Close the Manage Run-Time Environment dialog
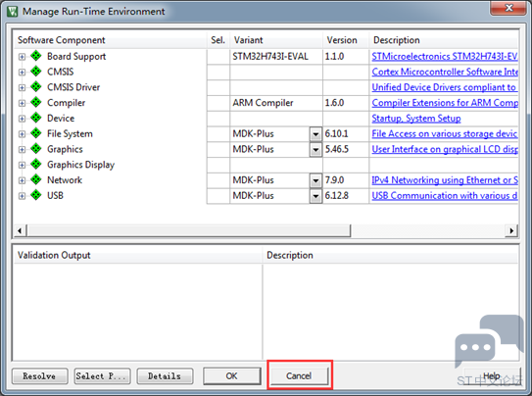This screenshot has height=396, width=532. [508, 8]
